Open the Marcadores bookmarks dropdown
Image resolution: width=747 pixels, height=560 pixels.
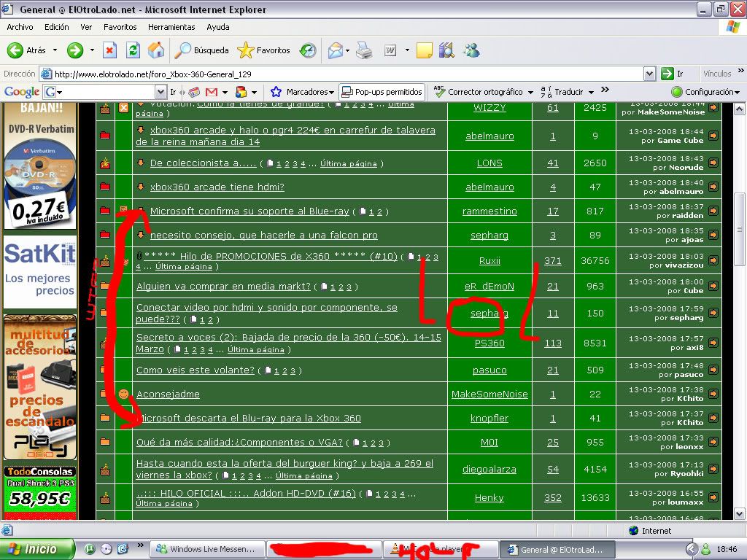[x=302, y=92]
